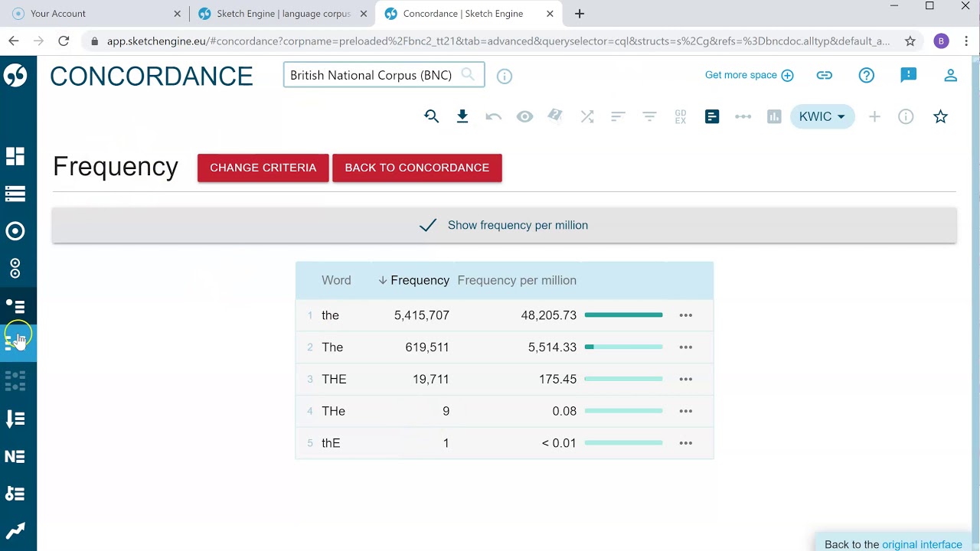Viewport: 980px width, 551px height.
Task: Click the undo arrow in the toolbar
Action: 494,116
